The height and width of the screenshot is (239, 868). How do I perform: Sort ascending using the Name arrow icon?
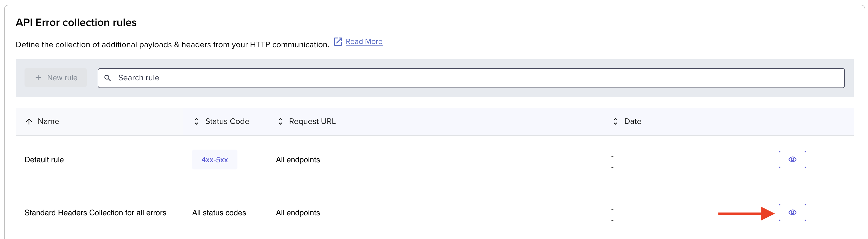[29, 121]
